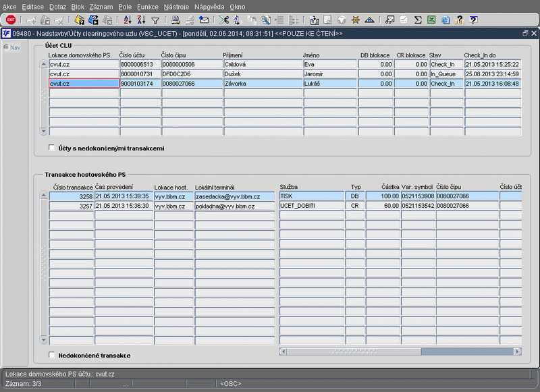Click chip number field DFD0C2D6
540x392 pixels.
(x=192, y=74)
